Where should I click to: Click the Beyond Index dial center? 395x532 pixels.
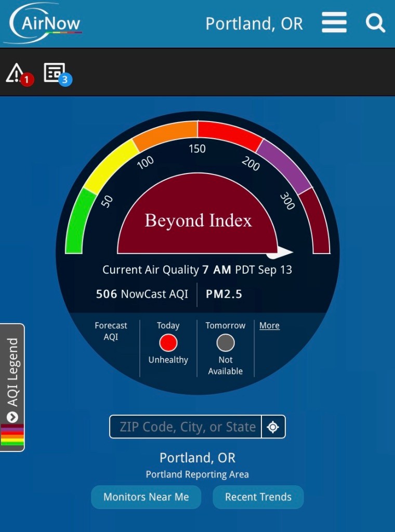point(197,220)
